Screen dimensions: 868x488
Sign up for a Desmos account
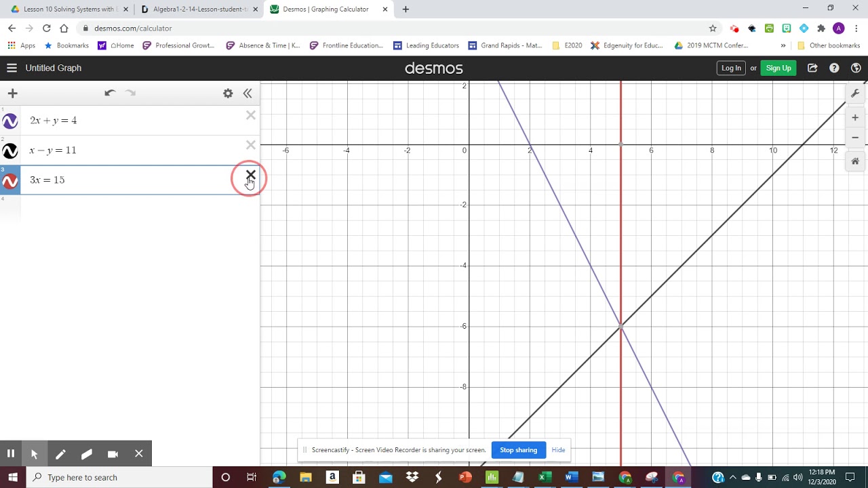(x=778, y=68)
